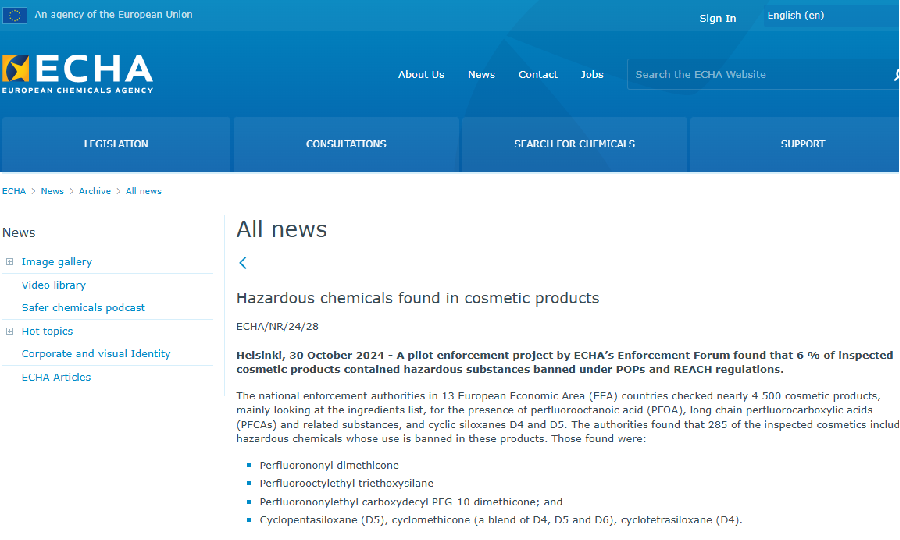Select Corporate and visual identity link
The width and height of the screenshot is (900, 540).
(x=96, y=354)
